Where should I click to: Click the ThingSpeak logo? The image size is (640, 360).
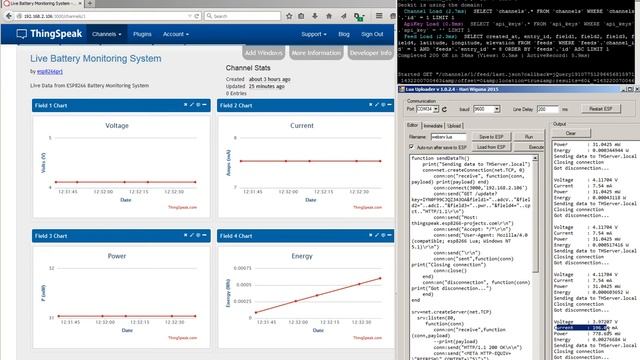[x=49, y=34]
